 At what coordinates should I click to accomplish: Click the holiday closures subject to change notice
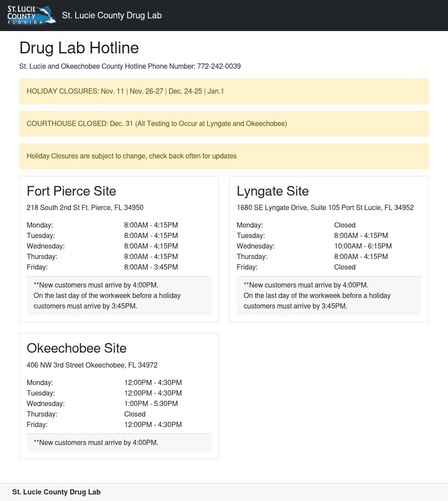tap(224, 156)
